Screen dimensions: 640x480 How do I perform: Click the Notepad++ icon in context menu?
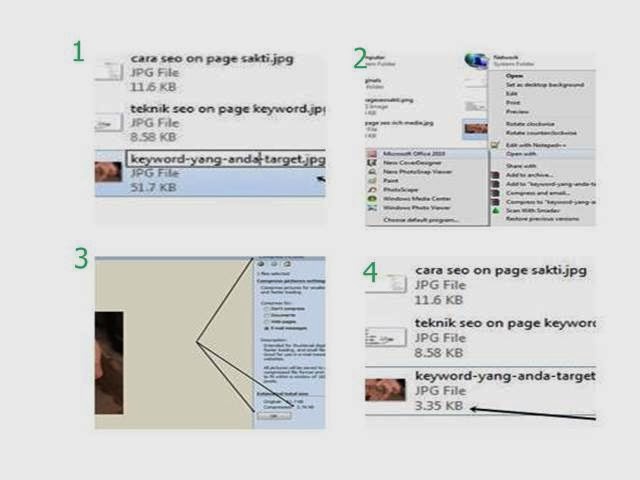pos(495,144)
